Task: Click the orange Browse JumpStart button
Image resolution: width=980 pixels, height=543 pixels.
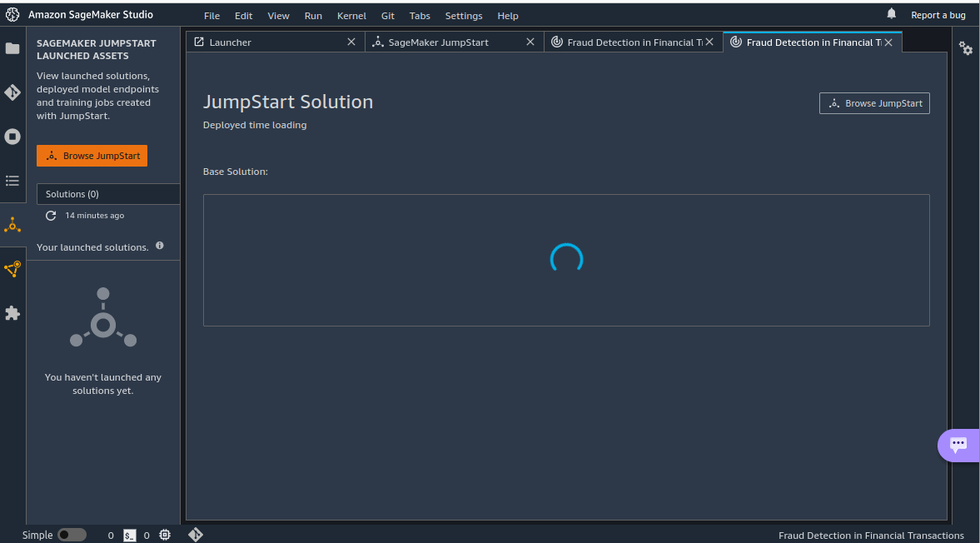Action: pyautogui.click(x=92, y=156)
